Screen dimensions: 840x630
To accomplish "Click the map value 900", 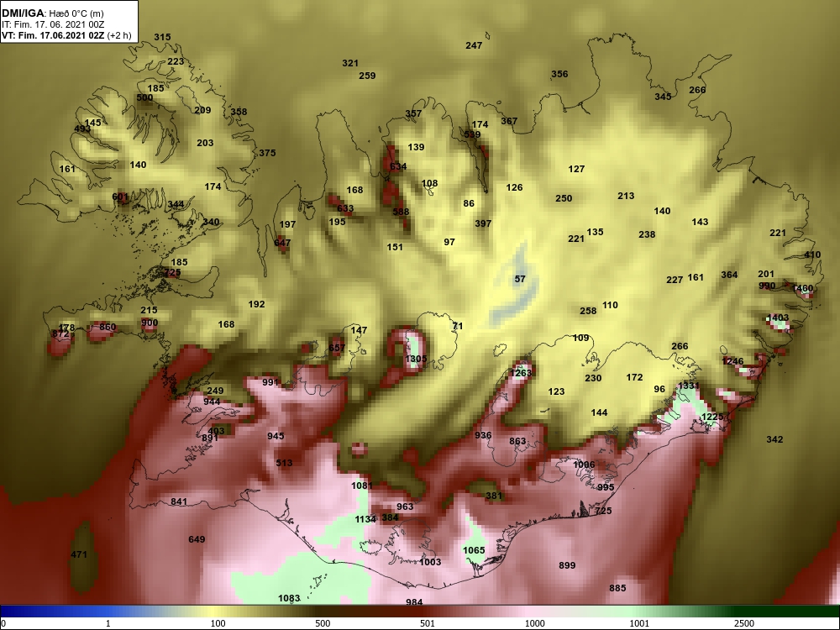I will tap(150, 323).
